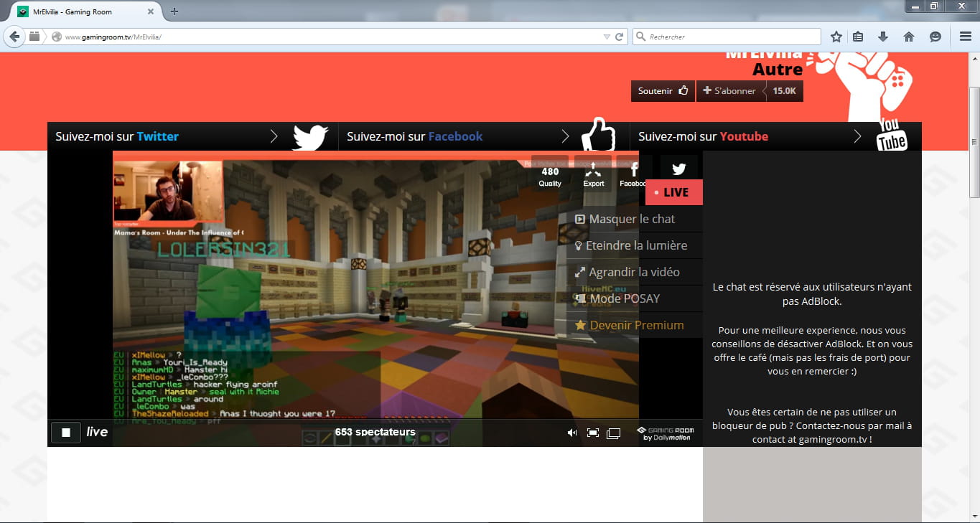Click the search magnifier icon
Viewport: 980px width, 523px height.
click(640, 37)
